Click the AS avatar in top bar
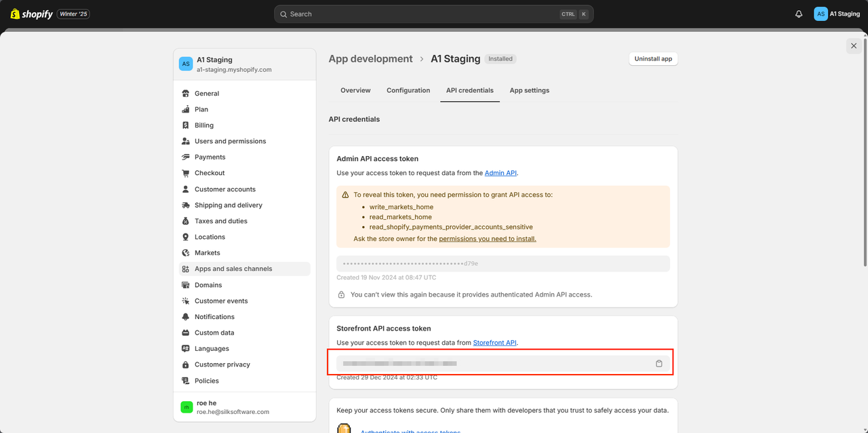The image size is (868, 433). tap(821, 14)
